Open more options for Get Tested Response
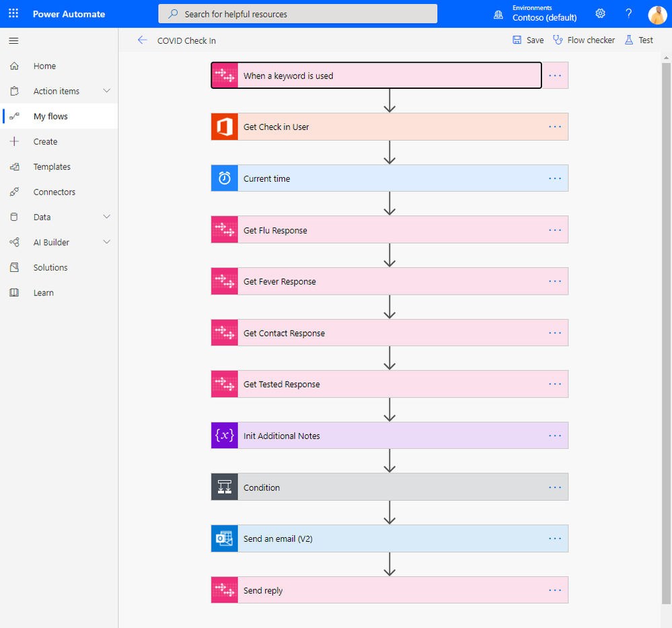This screenshot has height=628, width=672. point(555,384)
